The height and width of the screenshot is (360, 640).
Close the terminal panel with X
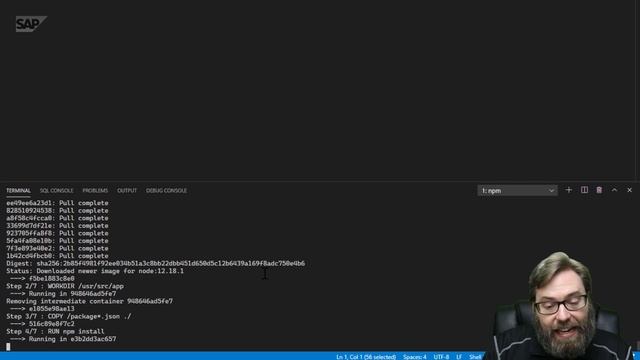[x=629, y=190]
